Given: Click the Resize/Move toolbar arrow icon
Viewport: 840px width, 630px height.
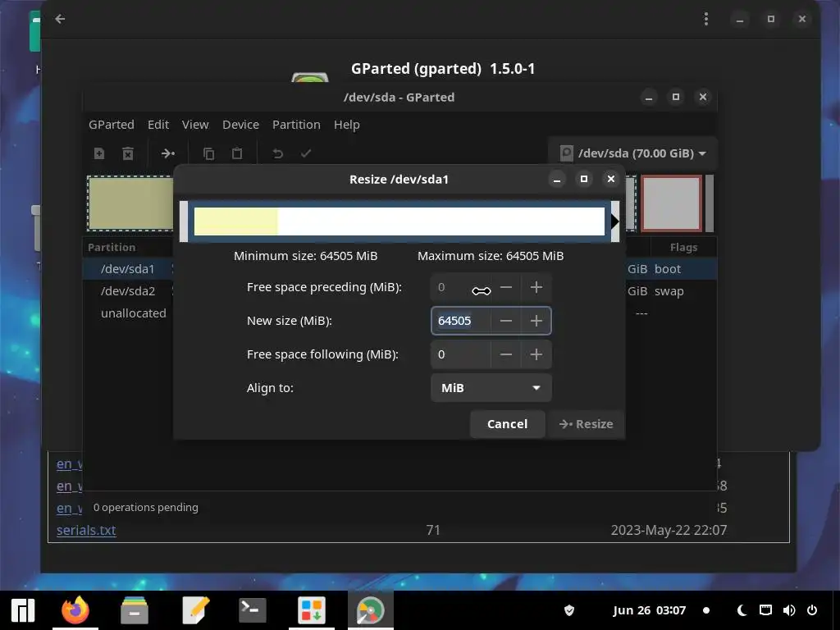Looking at the screenshot, I should coord(167,153).
